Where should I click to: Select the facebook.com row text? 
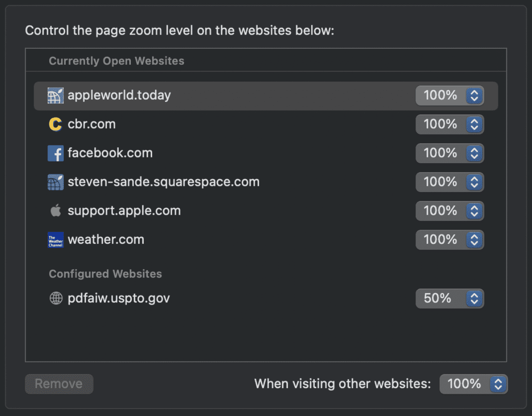110,153
